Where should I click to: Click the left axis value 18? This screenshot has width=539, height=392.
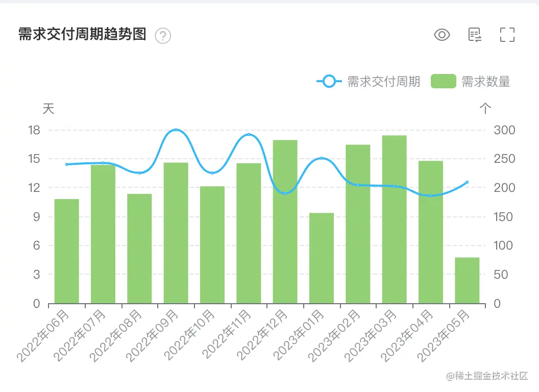34,130
